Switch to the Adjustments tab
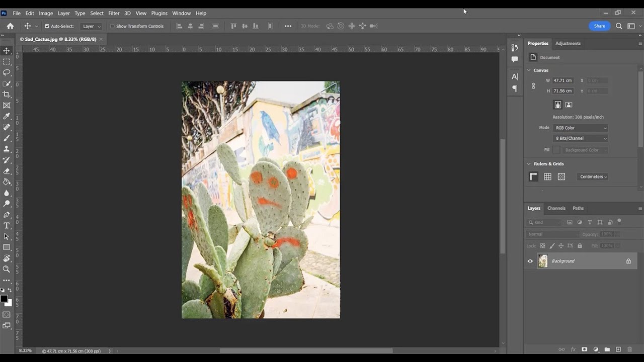The height and width of the screenshot is (362, 644). [x=568, y=43]
